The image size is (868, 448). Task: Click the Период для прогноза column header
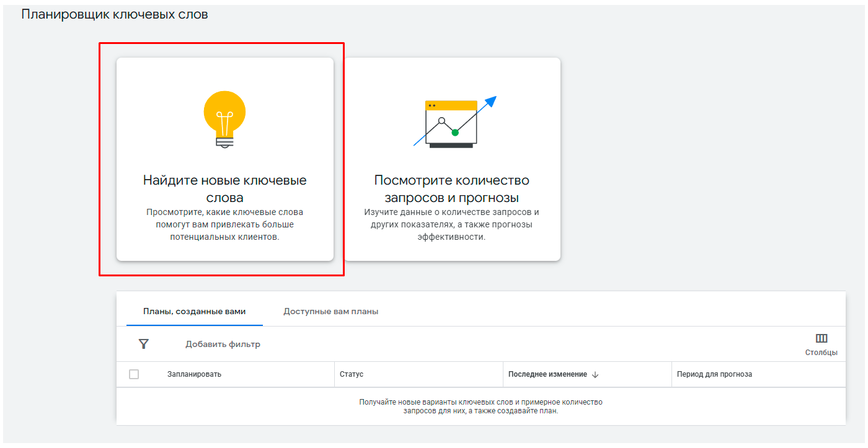pyautogui.click(x=714, y=374)
